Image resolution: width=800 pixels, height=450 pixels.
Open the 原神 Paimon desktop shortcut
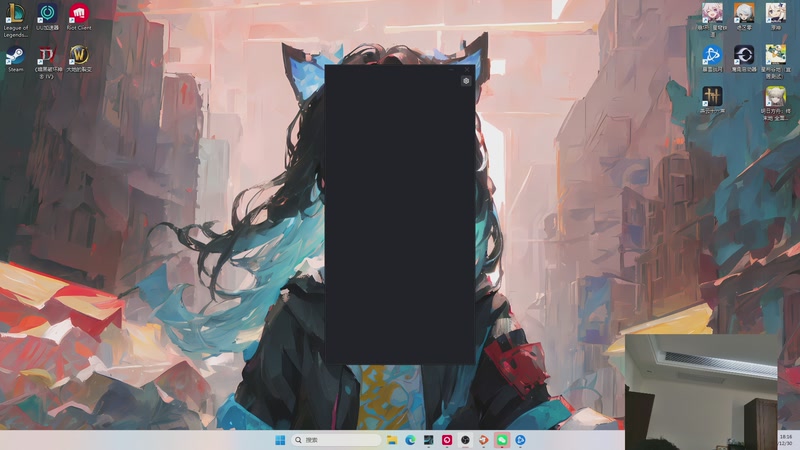[x=776, y=17]
